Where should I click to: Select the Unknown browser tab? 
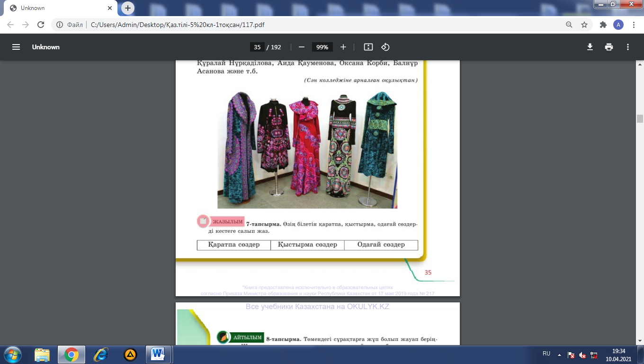pyautogui.click(x=59, y=8)
